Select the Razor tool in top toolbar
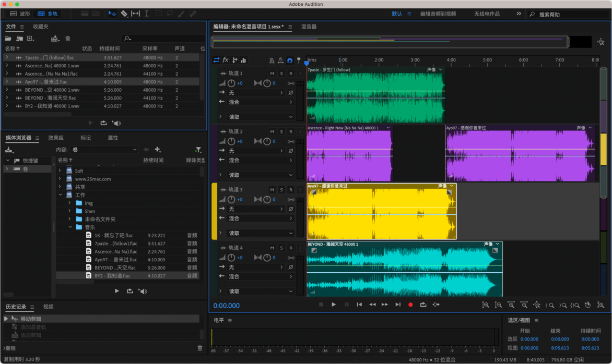This screenshot has width=612, height=364. pyautogui.click(x=124, y=14)
